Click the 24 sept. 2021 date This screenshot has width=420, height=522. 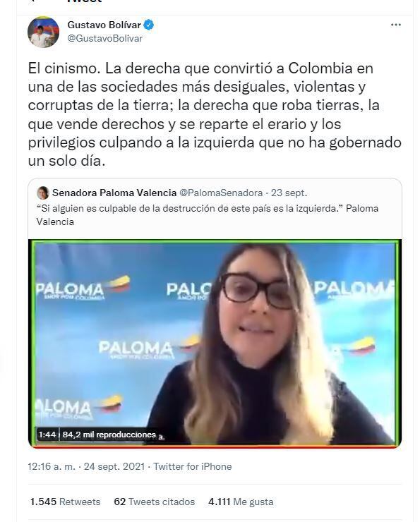point(114,466)
